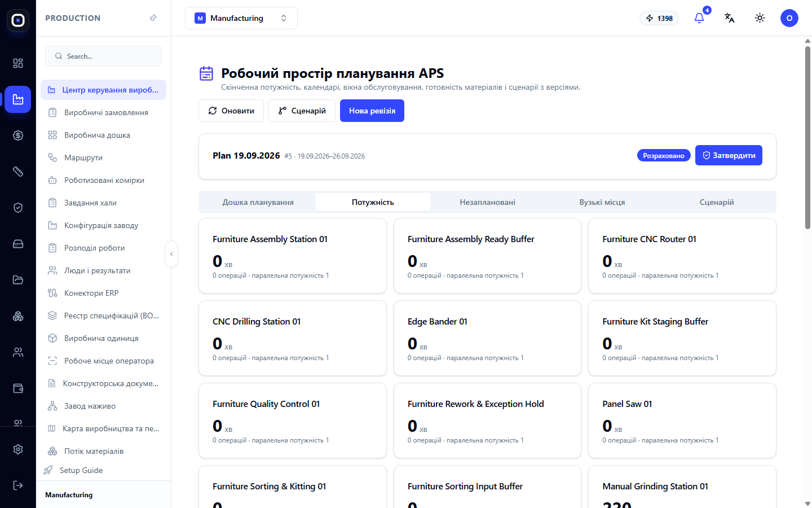Screen dimensions: 812x508
Task: Collapse the sidebar with the chevron handle
Action: click(x=171, y=254)
